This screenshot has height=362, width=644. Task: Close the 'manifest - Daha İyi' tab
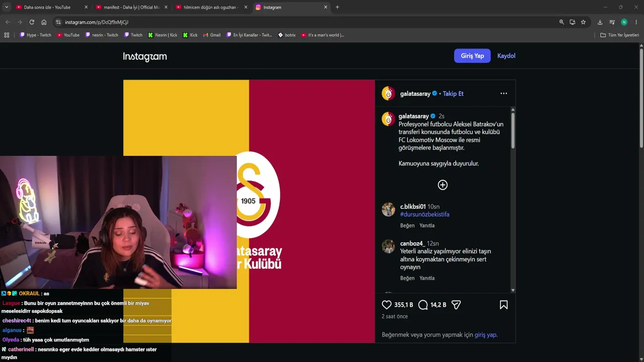click(x=166, y=7)
